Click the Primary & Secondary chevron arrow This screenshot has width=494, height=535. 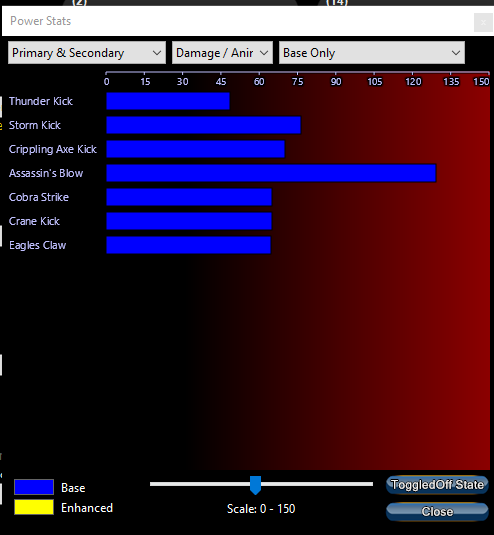pyautogui.click(x=157, y=53)
